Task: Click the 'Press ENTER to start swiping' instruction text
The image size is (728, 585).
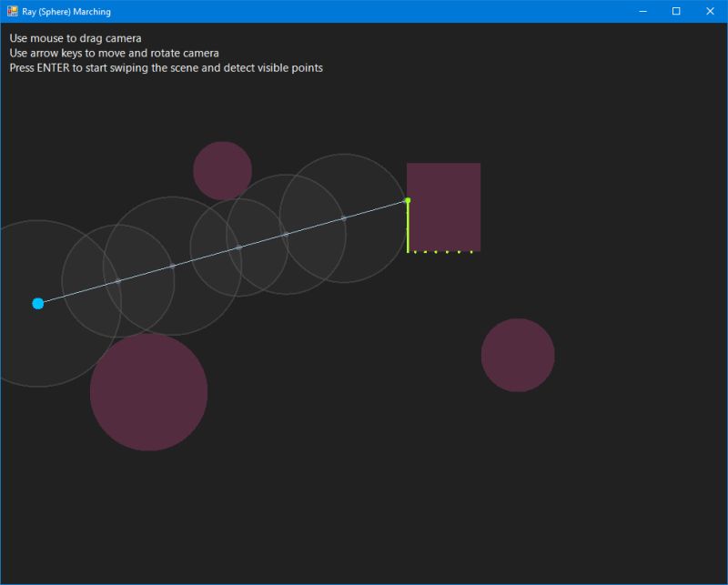Action: pos(166,67)
